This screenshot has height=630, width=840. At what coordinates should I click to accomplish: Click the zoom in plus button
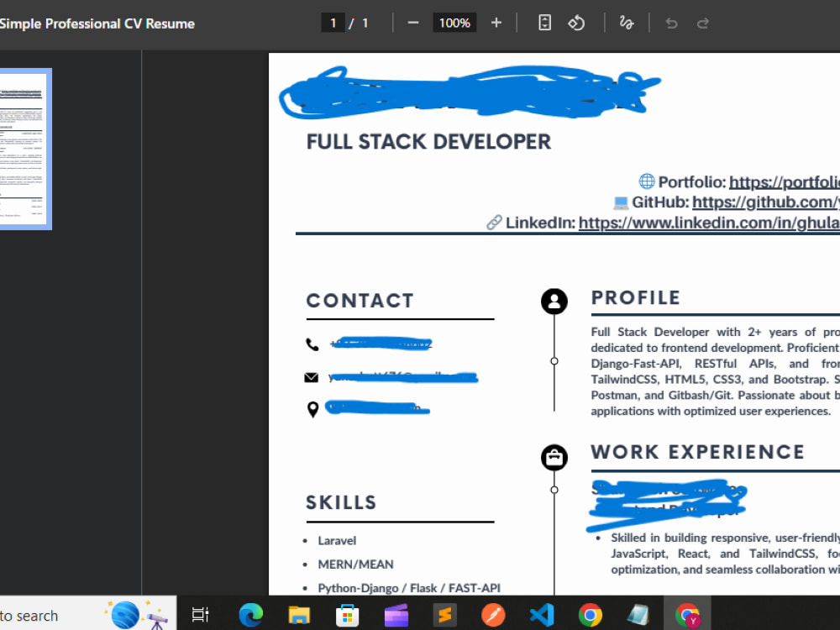(x=496, y=23)
